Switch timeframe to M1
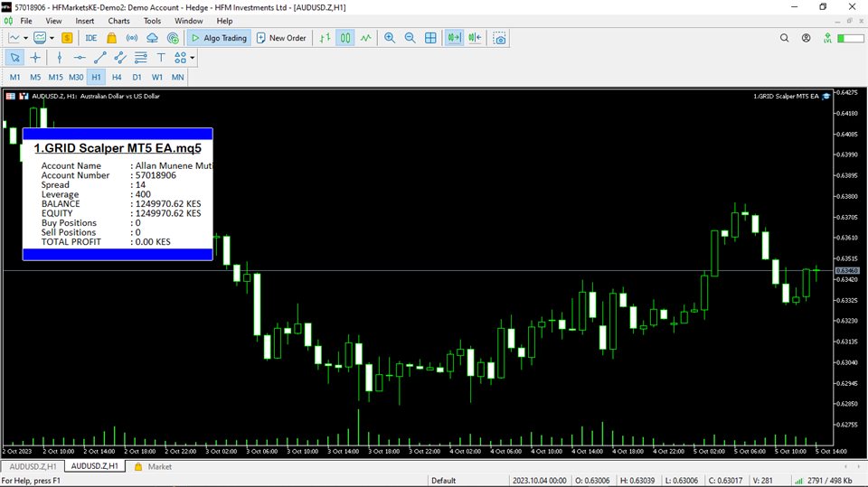Image resolution: width=868 pixels, height=487 pixels. coord(15,78)
